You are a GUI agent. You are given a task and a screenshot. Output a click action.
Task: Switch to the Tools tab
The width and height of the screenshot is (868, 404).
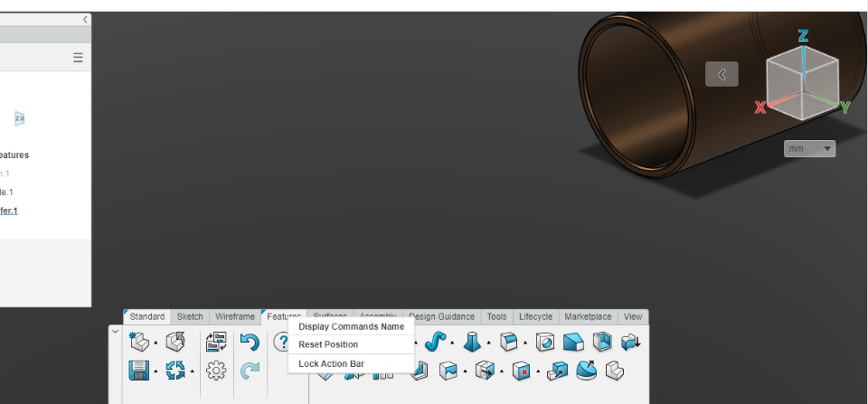(496, 316)
